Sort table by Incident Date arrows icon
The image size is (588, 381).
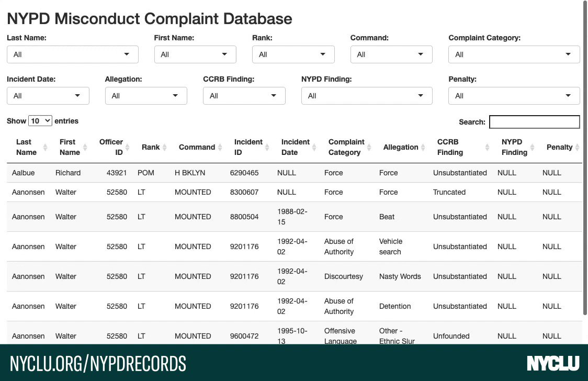click(x=314, y=148)
